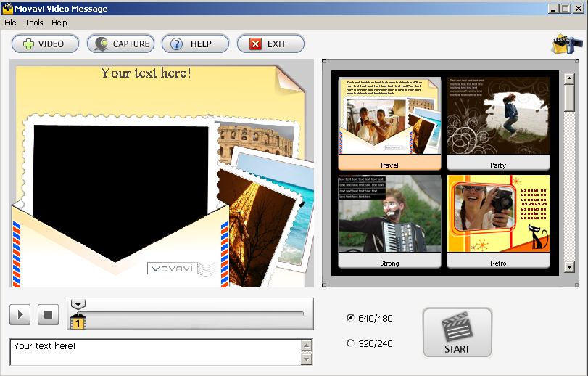This screenshot has height=376, width=588.
Task: Choose the Strong template thumbnail
Action: [389, 221]
